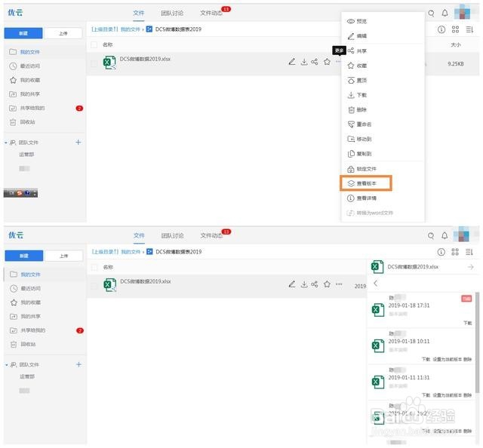Upper screenshot: click share icon in file row
The width and height of the screenshot is (483, 448).
click(315, 62)
